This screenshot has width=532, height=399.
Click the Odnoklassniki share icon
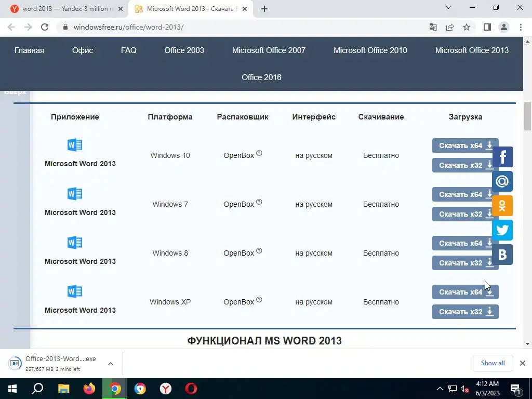tap(502, 206)
